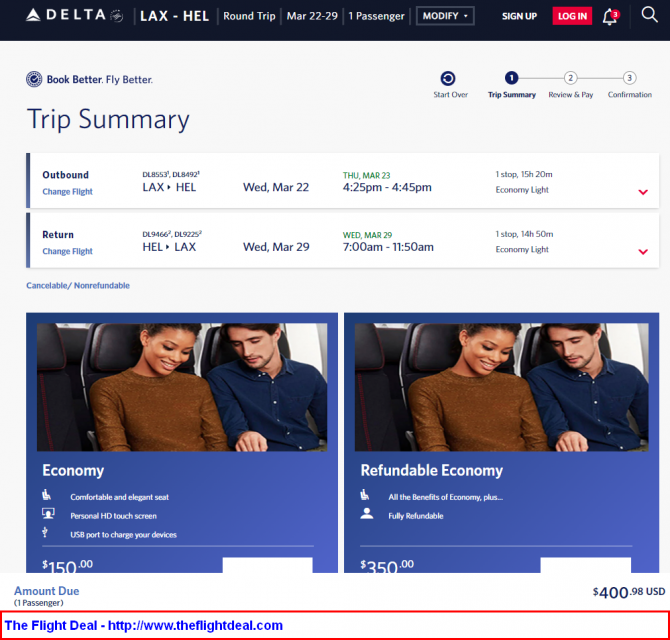Click the LAX - HEL route text

(174, 16)
